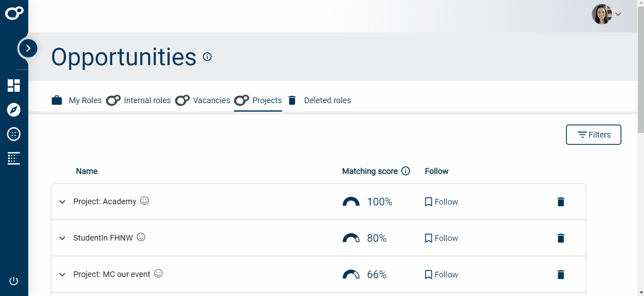Image resolution: width=644 pixels, height=296 pixels.
Task: Open the dotted list icon in the sidebar
Action: (14, 159)
